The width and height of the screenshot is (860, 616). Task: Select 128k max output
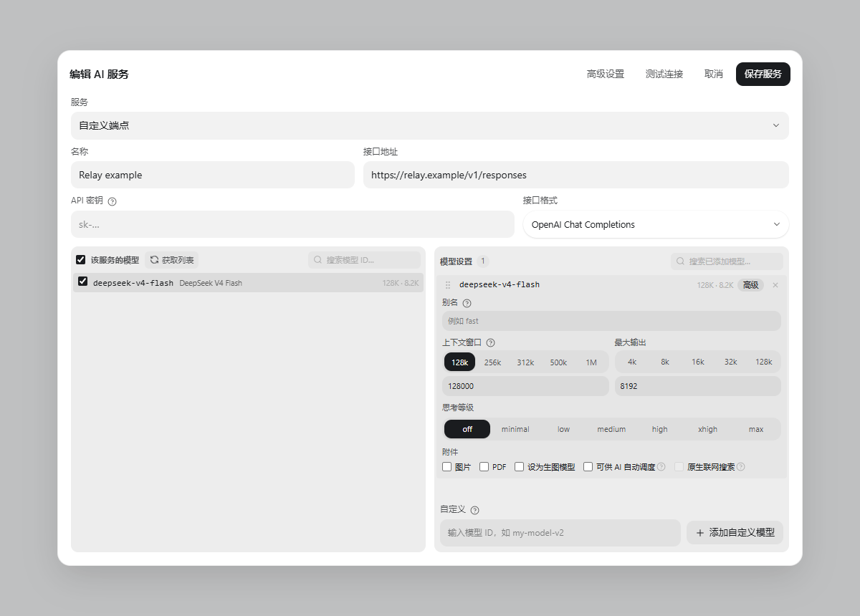[764, 362]
